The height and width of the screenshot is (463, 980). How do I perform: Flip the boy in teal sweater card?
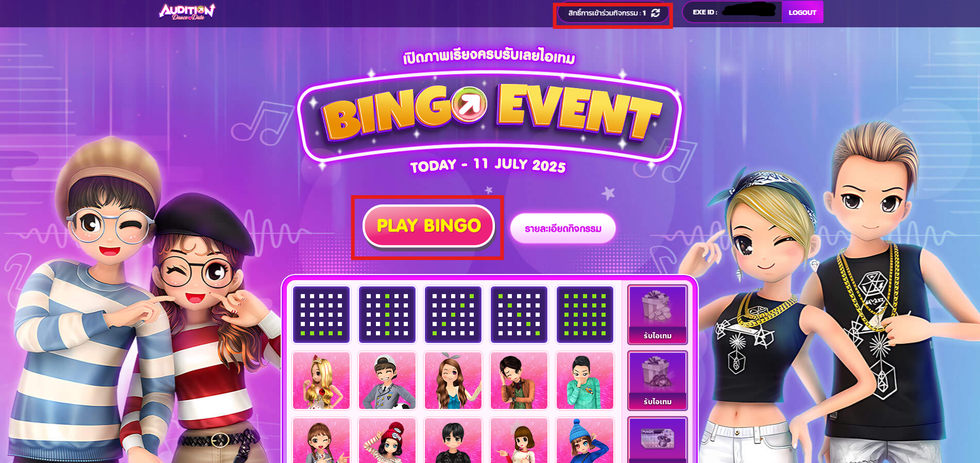585,381
